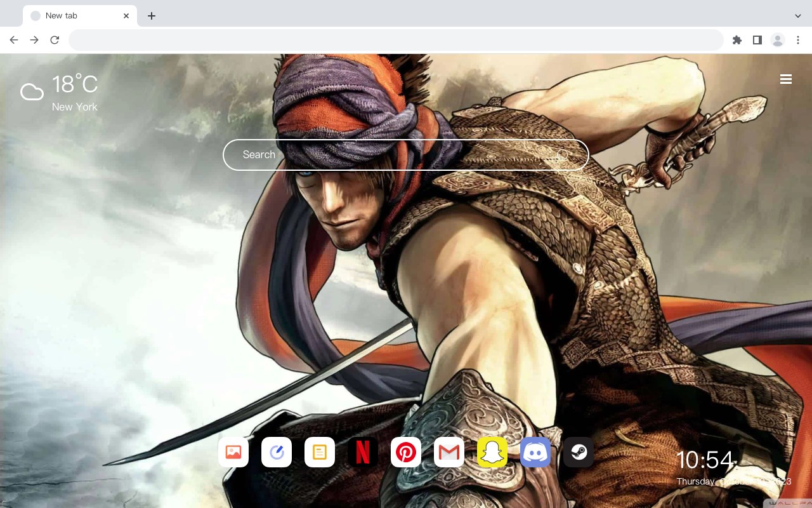The width and height of the screenshot is (812, 508).
Task: Open the profile avatar menu
Action: coord(778,40)
